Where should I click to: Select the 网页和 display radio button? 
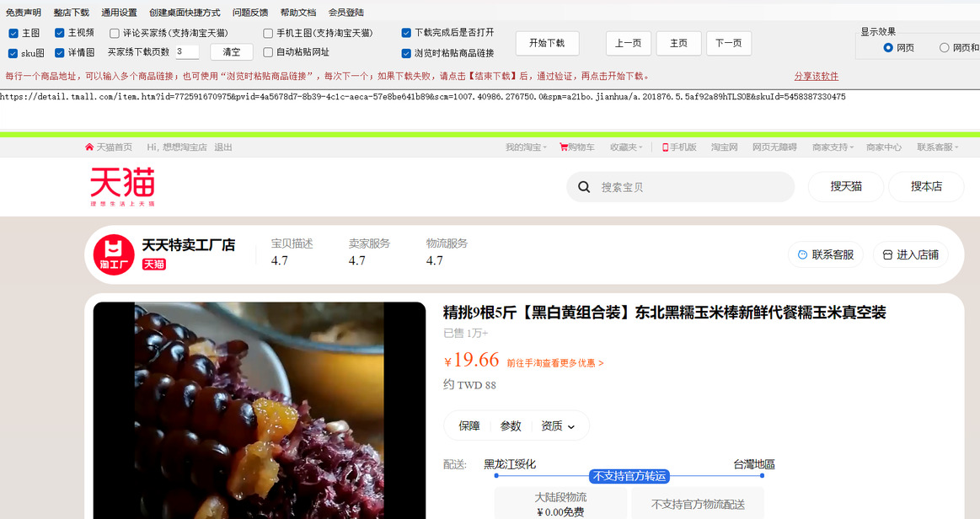click(x=945, y=47)
